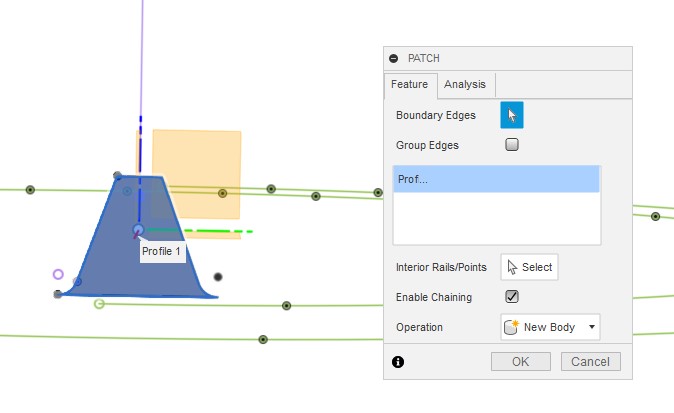The height and width of the screenshot is (413, 674).
Task: Enable the Group Edges checkbox
Action: 512,144
